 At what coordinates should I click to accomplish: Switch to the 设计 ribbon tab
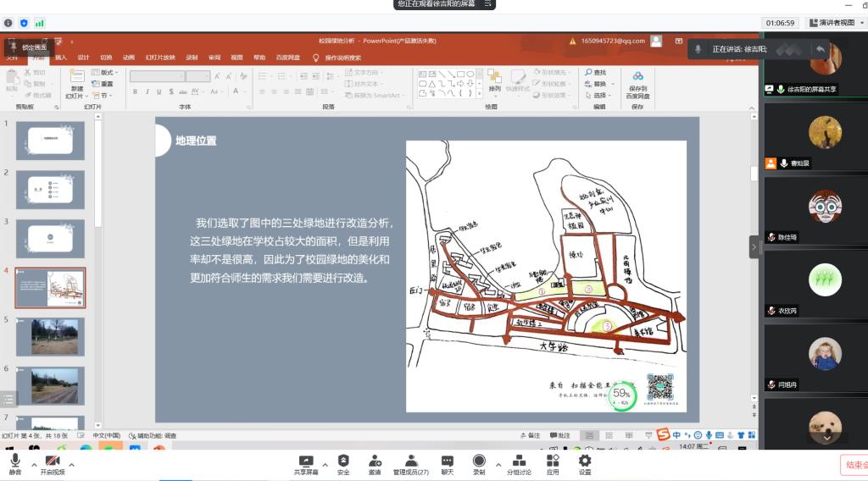(x=83, y=58)
